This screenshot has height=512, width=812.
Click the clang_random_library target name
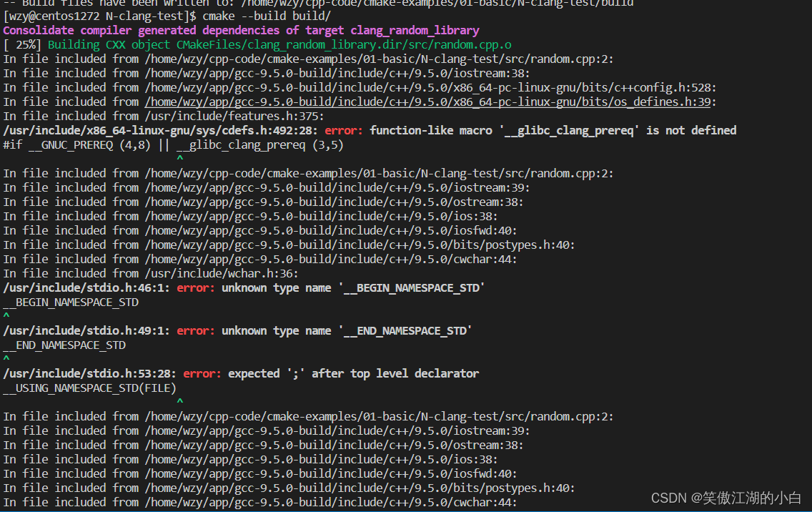pyautogui.click(x=415, y=30)
